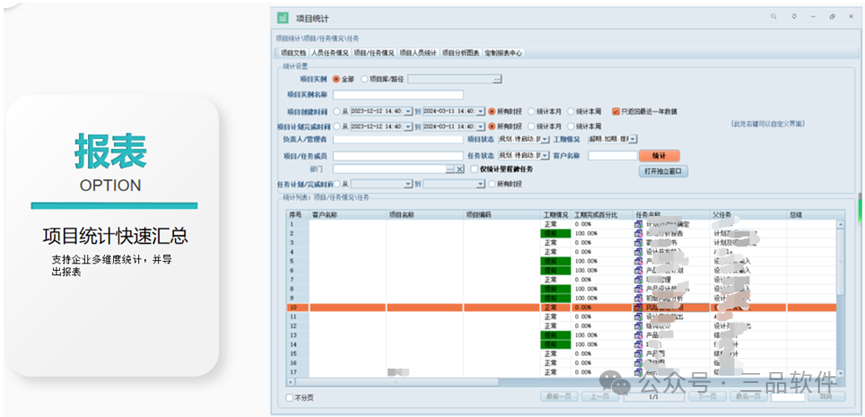Click the green 项目统计 app icon
The width and height of the screenshot is (865, 417).
pyautogui.click(x=283, y=18)
